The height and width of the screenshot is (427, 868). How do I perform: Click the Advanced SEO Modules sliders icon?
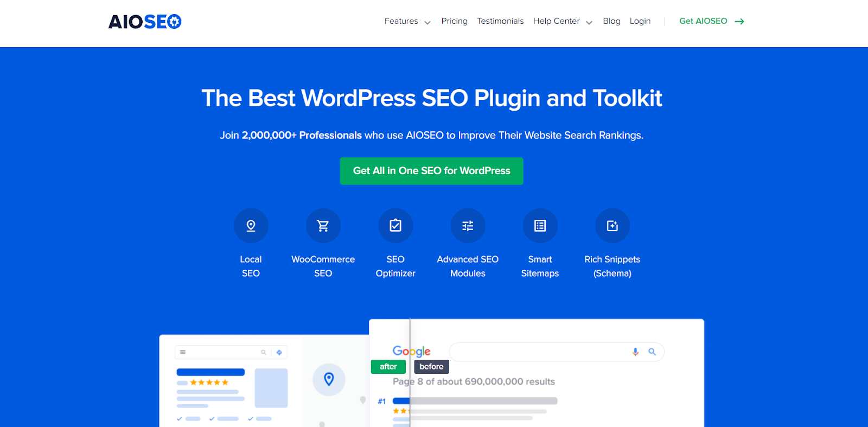[468, 226]
